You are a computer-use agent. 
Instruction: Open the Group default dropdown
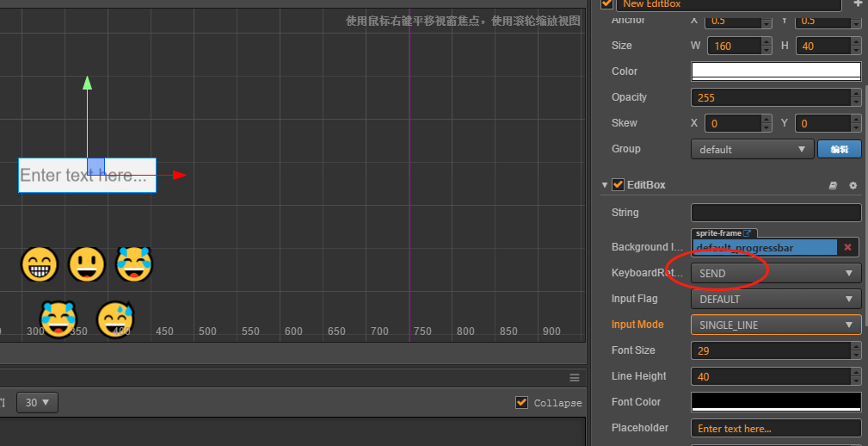pyautogui.click(x=753, y=150)
